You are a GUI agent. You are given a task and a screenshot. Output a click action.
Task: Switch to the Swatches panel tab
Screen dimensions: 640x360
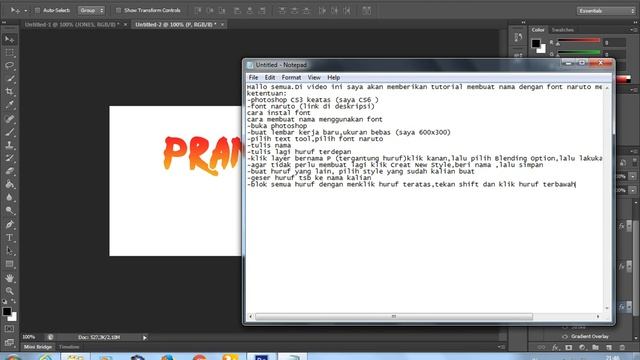(562, 30)
